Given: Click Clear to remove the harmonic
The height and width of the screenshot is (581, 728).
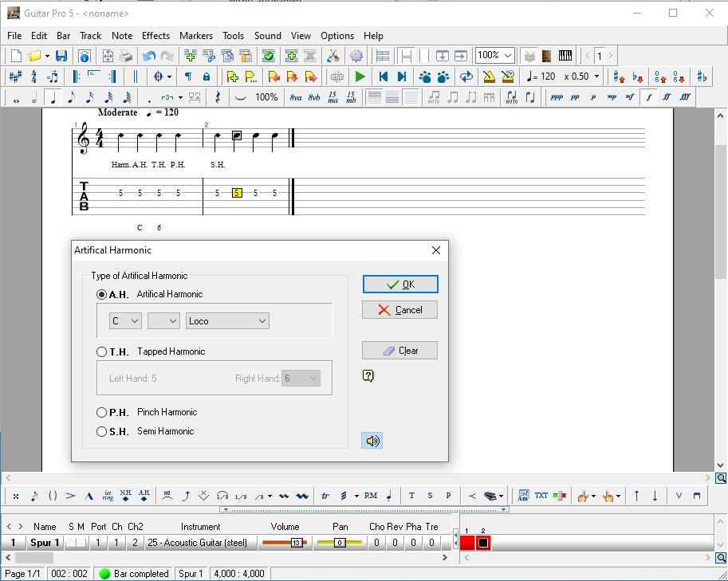Looking at the screenshot, I should coord(399,350).
